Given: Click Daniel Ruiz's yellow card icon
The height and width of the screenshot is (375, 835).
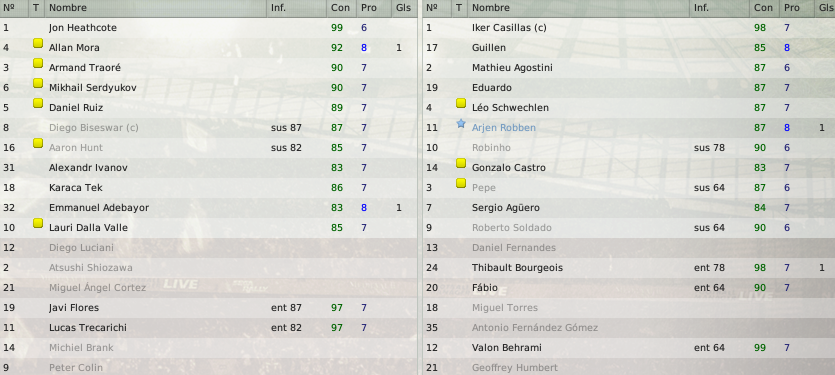Looking at the screenshot, I should (x=38, y=103).
